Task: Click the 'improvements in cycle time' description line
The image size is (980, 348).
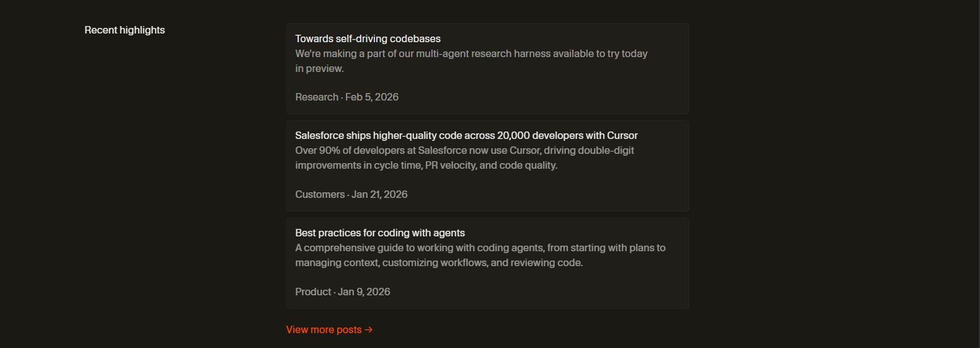Action: pyautogui.click(x=426, y=166)
